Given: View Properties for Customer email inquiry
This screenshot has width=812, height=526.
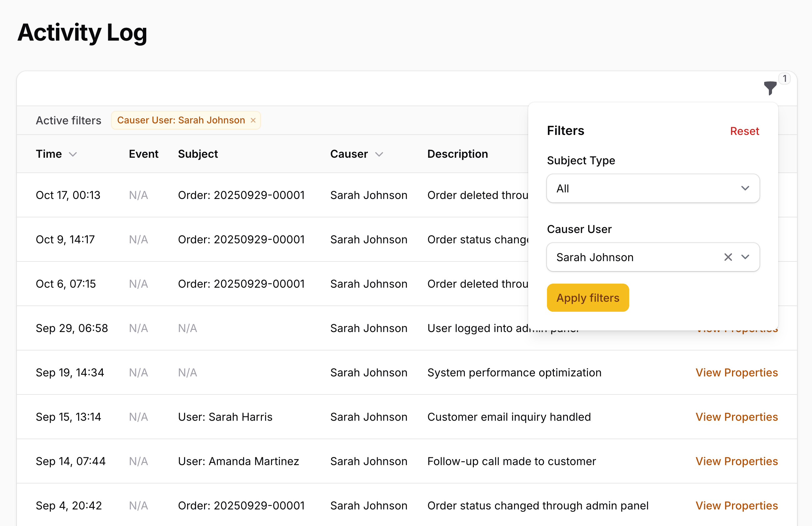Looking at the screenshot, I should point(736,417).
